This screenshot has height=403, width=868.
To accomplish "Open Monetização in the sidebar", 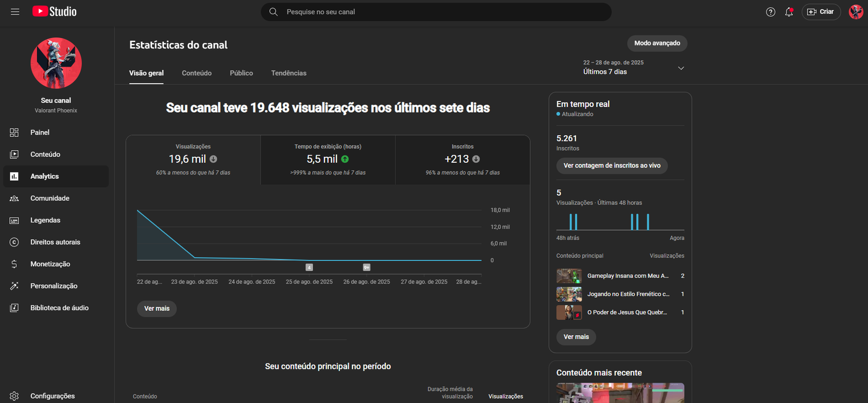I will pyautogui.click(x=56, y=264).
